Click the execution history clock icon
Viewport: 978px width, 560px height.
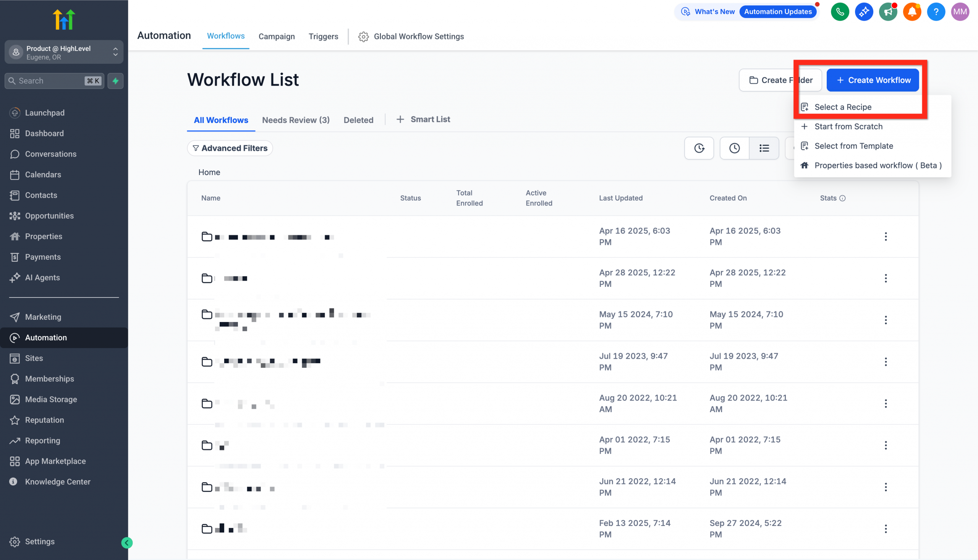(x=734, y=148)
